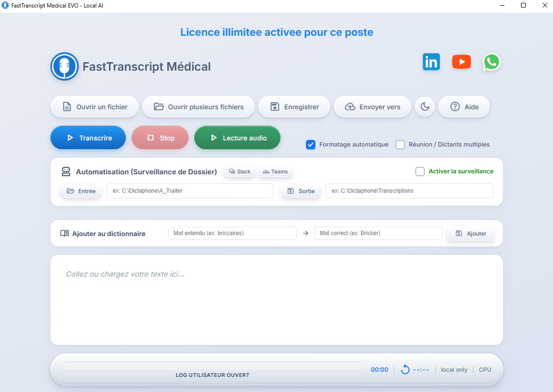The width and height of the screenshot is (553, 392).
Task: Enable 'Réunion / Dictants multiples' checkbox
Action: [x=400, y=145]
